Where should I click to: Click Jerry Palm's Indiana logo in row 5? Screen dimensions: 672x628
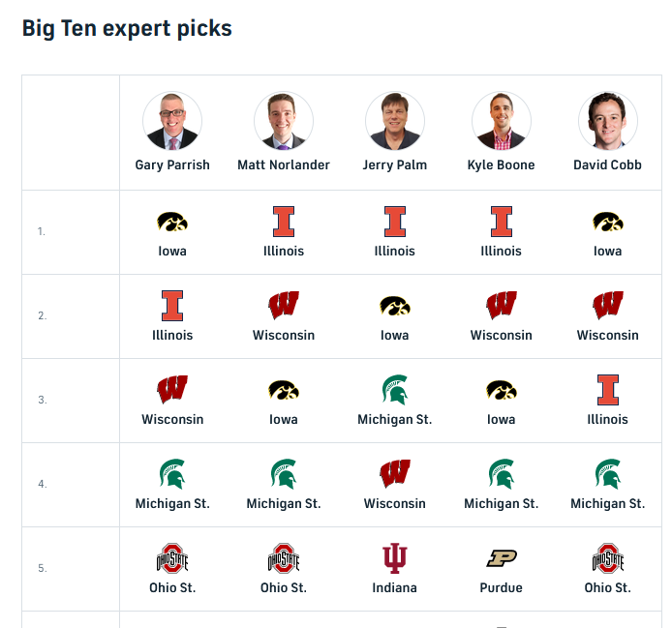395,558
